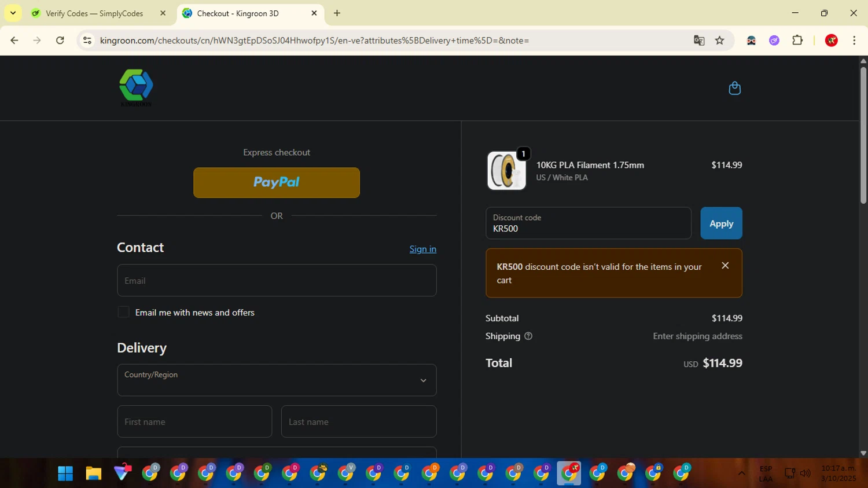Open the clock and date panel
Screen dimensions: 868x488
(838, 473)
